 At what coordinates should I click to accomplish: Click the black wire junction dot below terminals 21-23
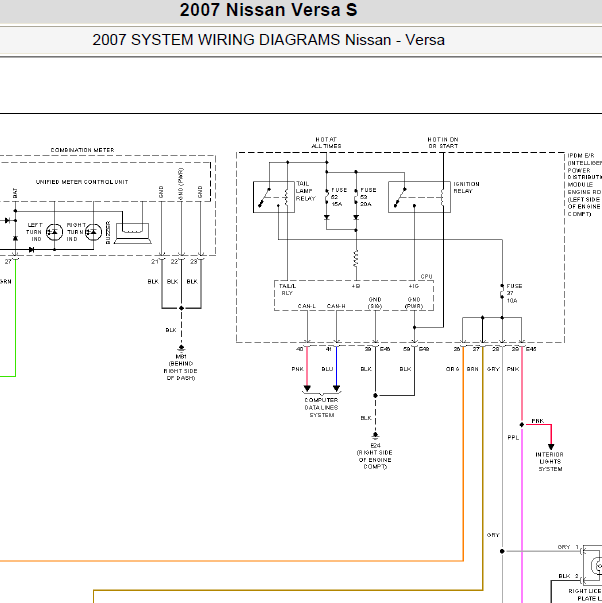181,308
